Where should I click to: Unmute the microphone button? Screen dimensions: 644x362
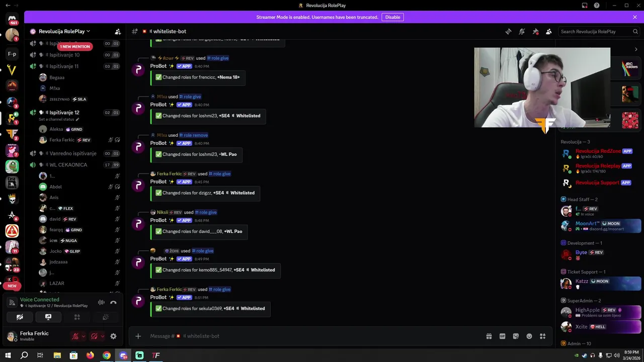tap(75, 336)
